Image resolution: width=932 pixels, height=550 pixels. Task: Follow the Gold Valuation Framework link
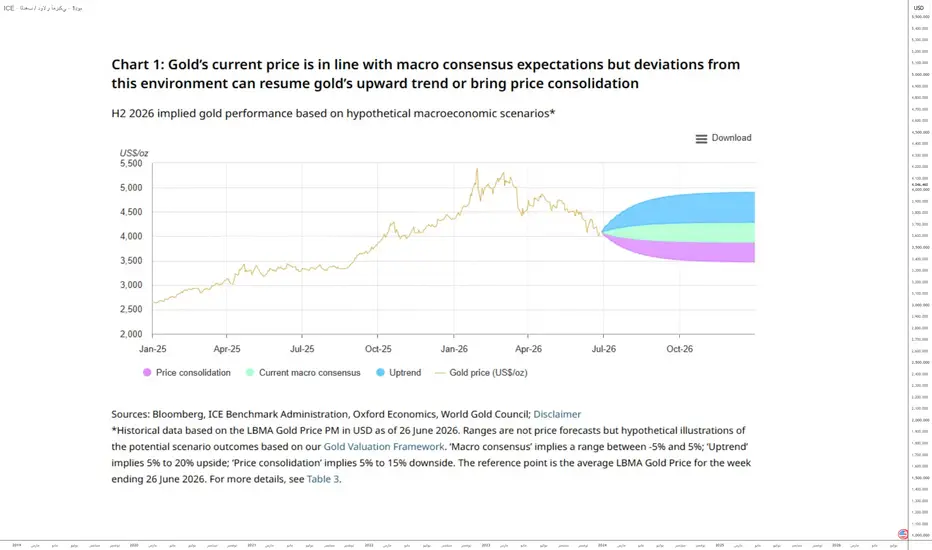pos(383,447)
